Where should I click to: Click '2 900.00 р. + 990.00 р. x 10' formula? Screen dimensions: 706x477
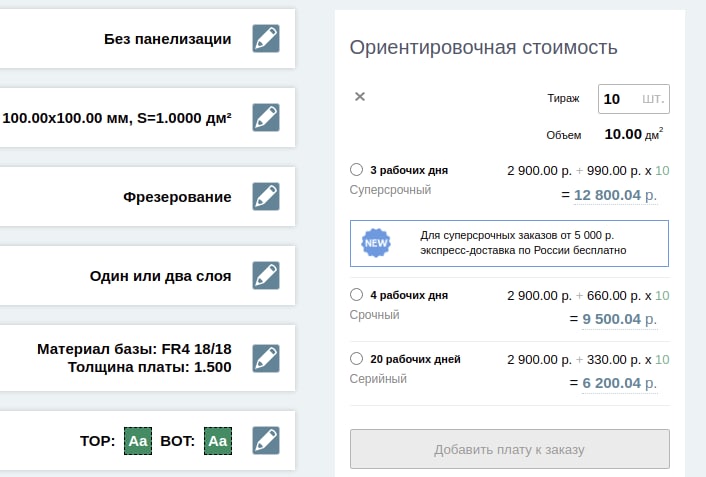click(x=588, y=171)
